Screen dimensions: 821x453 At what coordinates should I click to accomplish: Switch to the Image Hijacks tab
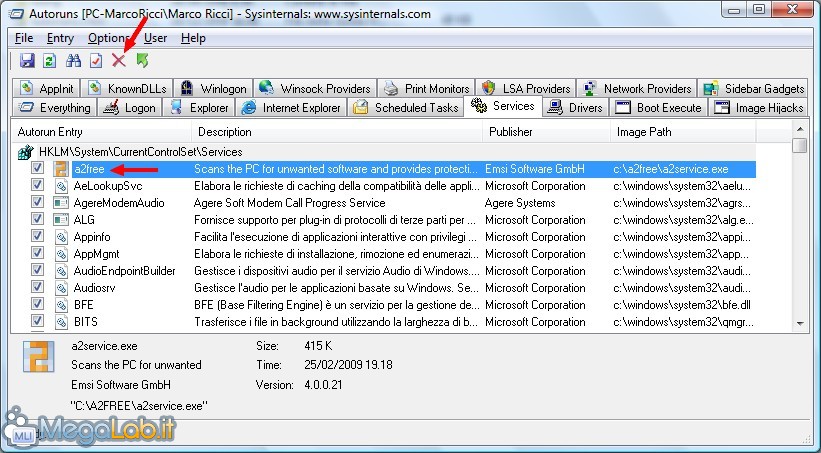(759, 108)
